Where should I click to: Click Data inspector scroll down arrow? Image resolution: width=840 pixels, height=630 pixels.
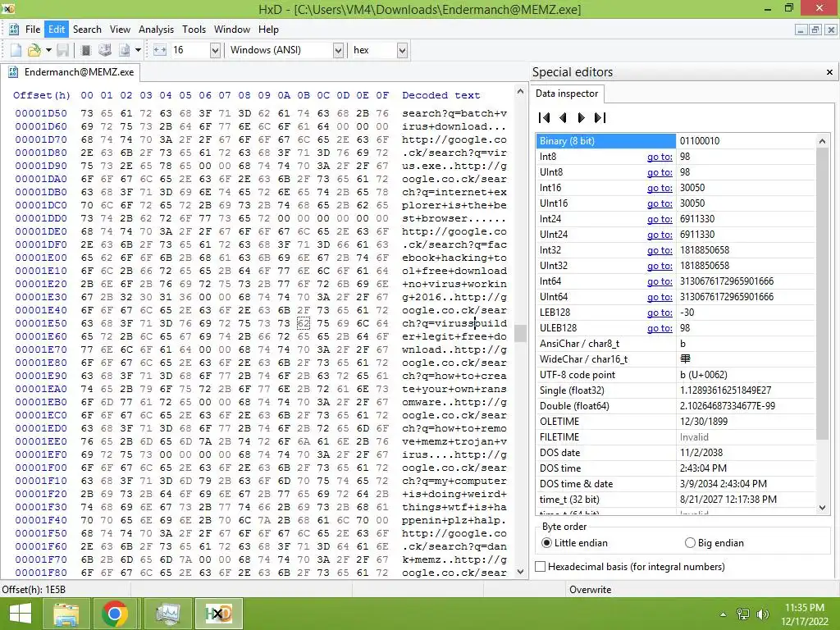822,507
